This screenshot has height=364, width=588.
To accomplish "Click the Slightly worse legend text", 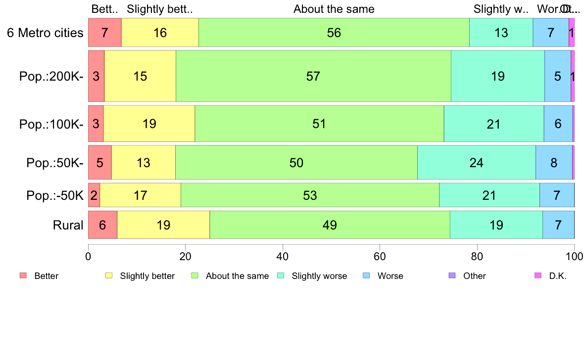I will (320, 276).
